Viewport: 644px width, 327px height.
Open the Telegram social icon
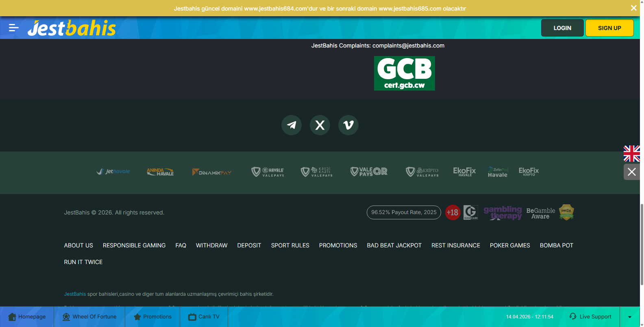292,125
